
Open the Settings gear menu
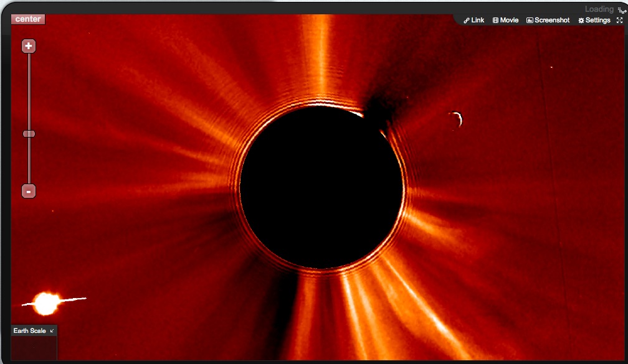(594, 21)
